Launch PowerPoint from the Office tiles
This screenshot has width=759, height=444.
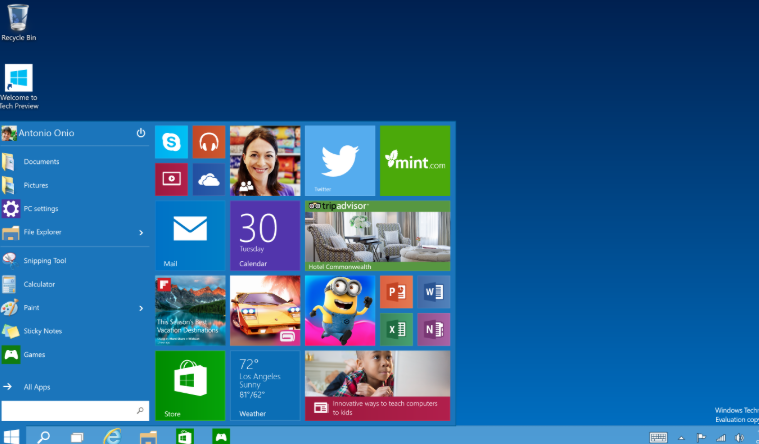(x=396, y=292)
